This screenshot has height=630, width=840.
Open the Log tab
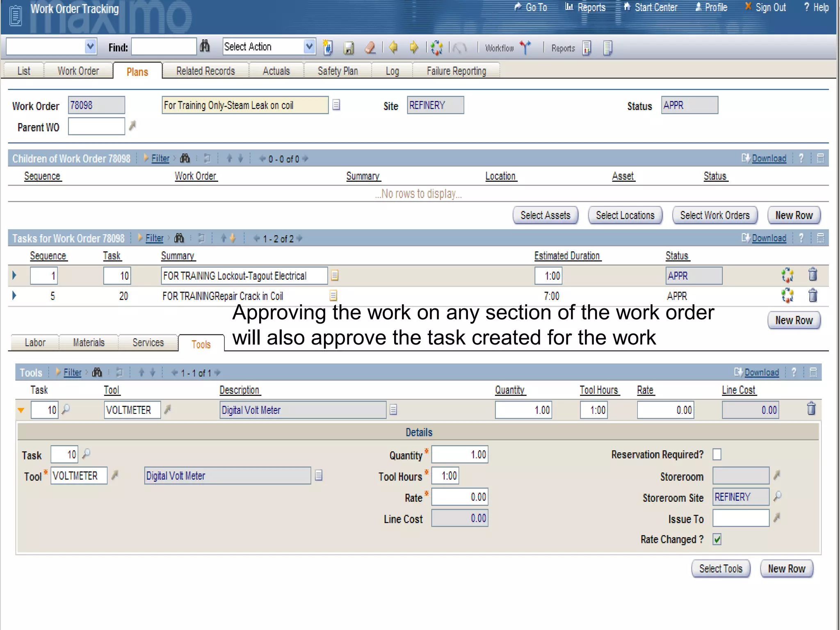click(x=392, y=71)
